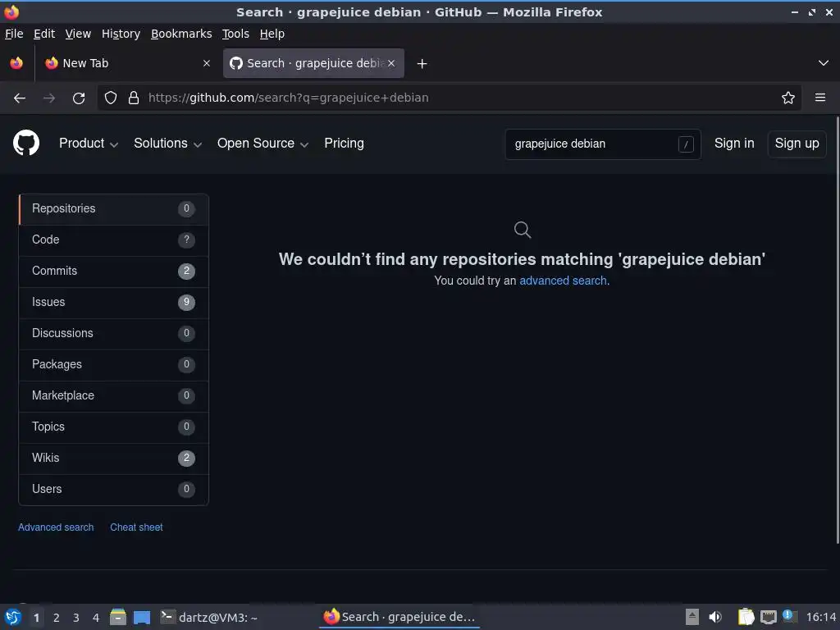The height and width of the screenshot is (630, 840).
Task: Open the History menu
Action: [121, 34]
